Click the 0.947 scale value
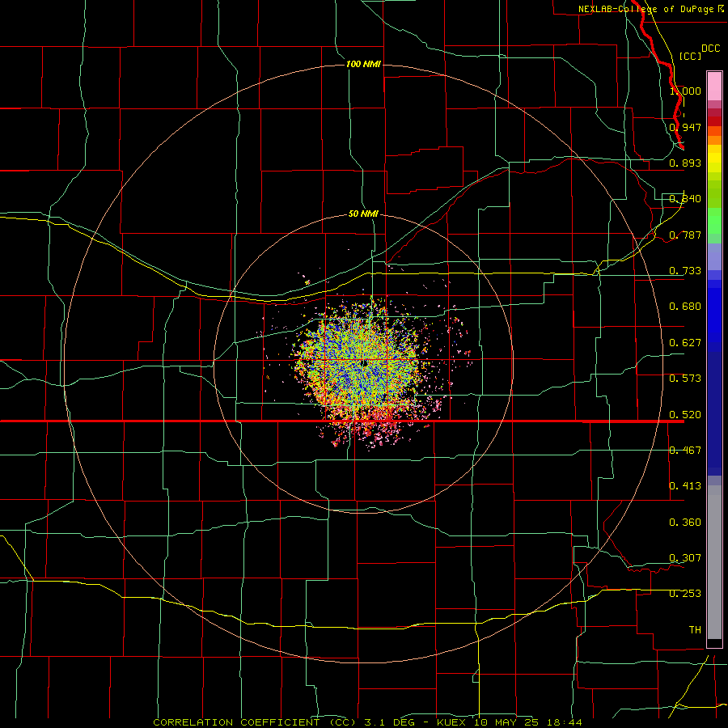This screenshot has height=728, width=728. (x=685, y=127)
